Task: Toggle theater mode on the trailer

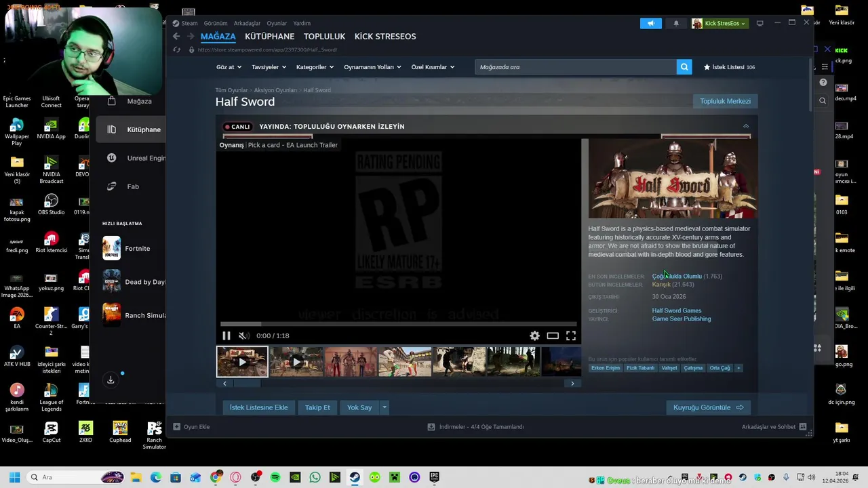Action: [553, 335]
